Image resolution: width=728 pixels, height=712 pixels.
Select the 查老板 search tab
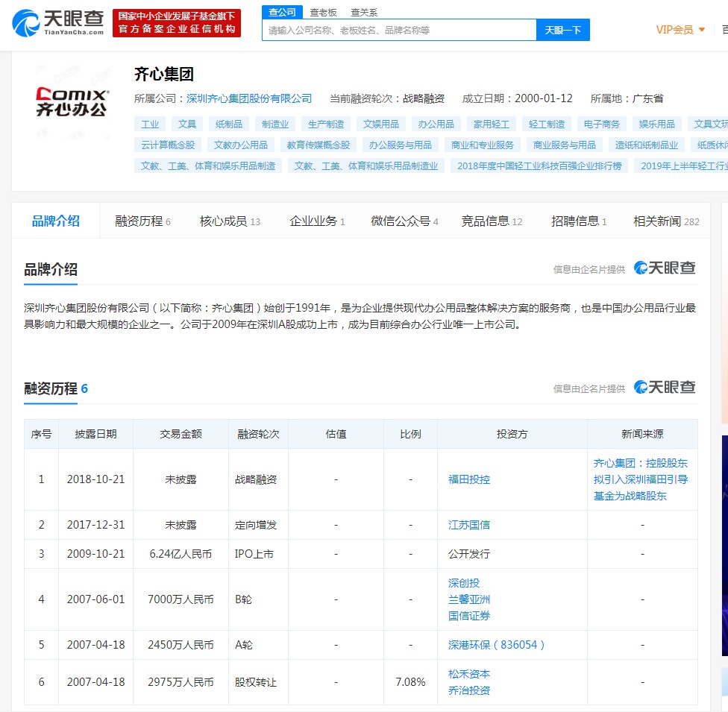point(323,13)
